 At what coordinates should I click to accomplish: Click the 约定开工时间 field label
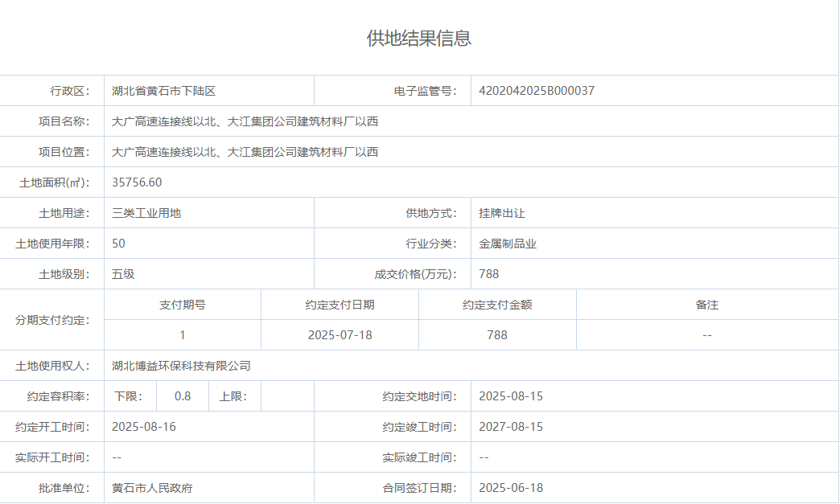click(x=52, y=427)
